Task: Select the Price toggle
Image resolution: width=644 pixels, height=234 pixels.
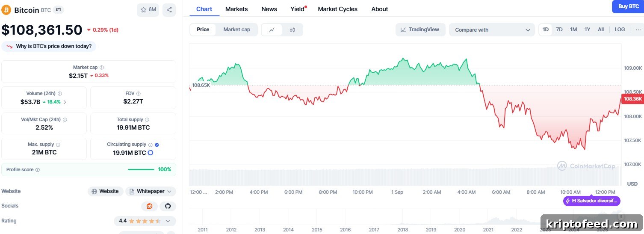Action: (203, 30)
